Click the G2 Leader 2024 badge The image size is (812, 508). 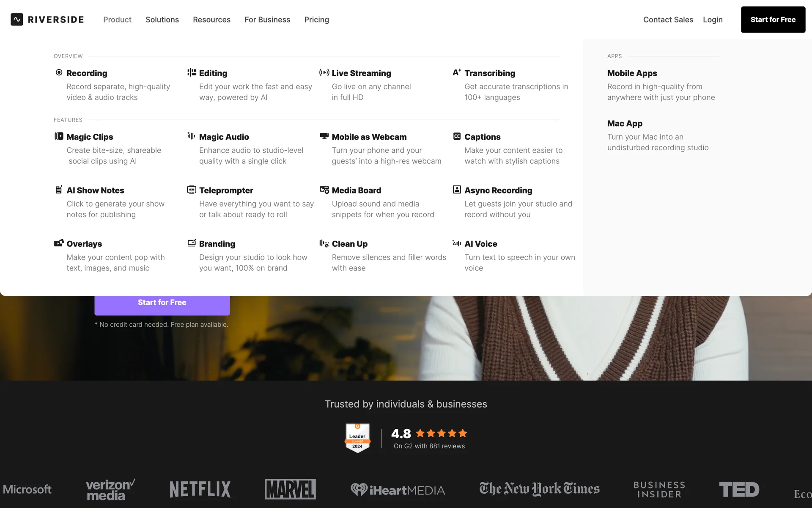(x=357, y=438)
